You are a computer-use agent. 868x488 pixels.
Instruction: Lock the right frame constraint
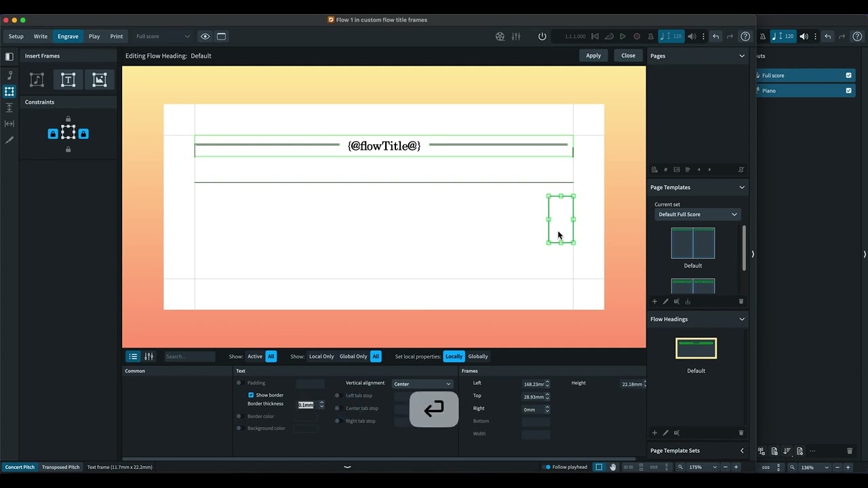pos(83,134)
